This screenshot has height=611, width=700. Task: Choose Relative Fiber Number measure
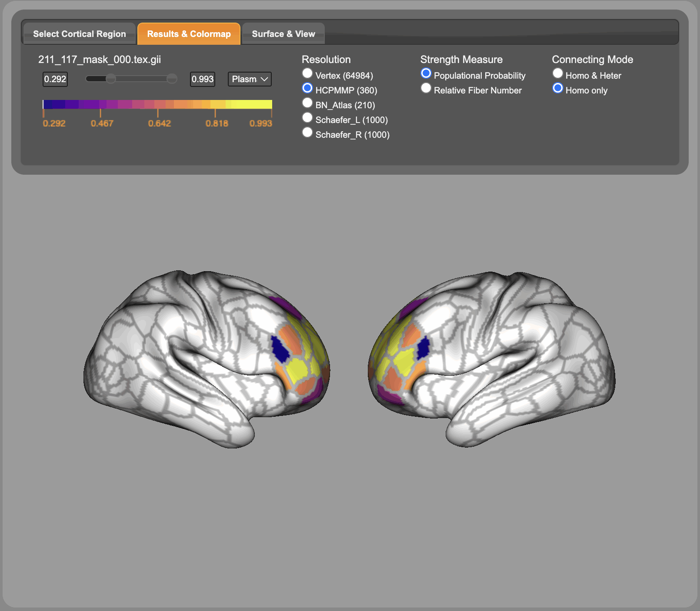(426, 88)
